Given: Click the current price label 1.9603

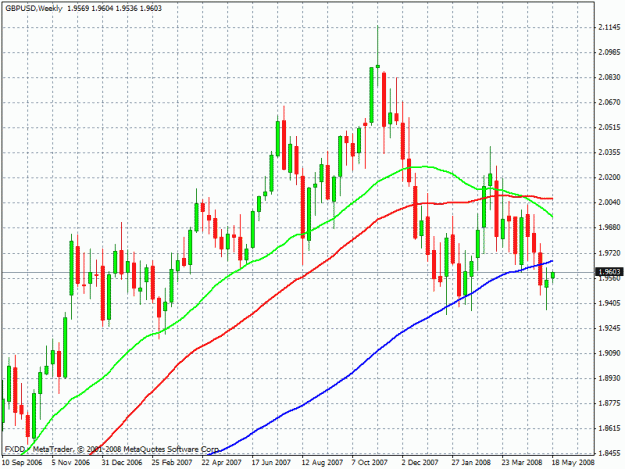Looking at the screenshot, I should pyautogui.click(x=609, y=272).
